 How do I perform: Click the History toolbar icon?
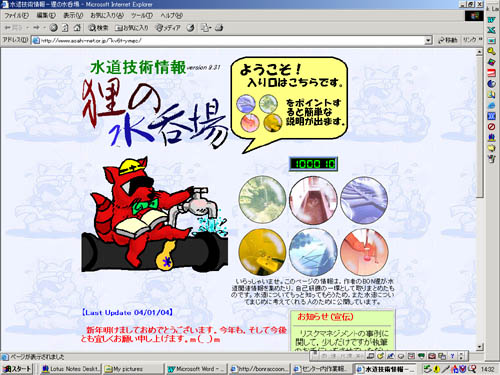tap(191, 28)
